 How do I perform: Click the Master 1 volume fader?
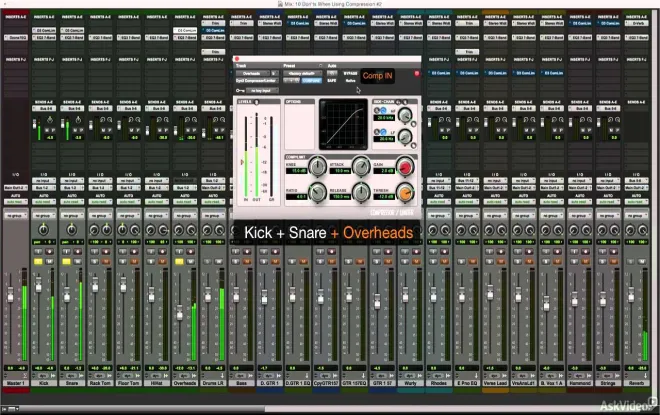11,294
